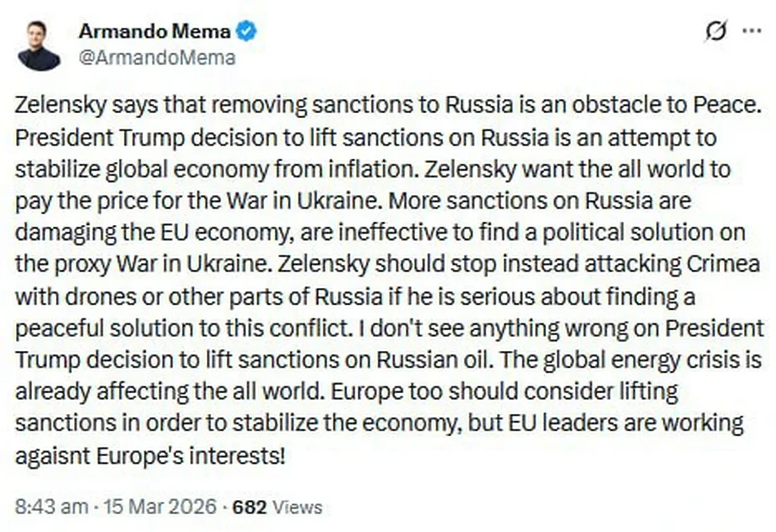Open the @ArmandoMema handle link
This screenshot has width=776, height=532.
tap(156, 58)
